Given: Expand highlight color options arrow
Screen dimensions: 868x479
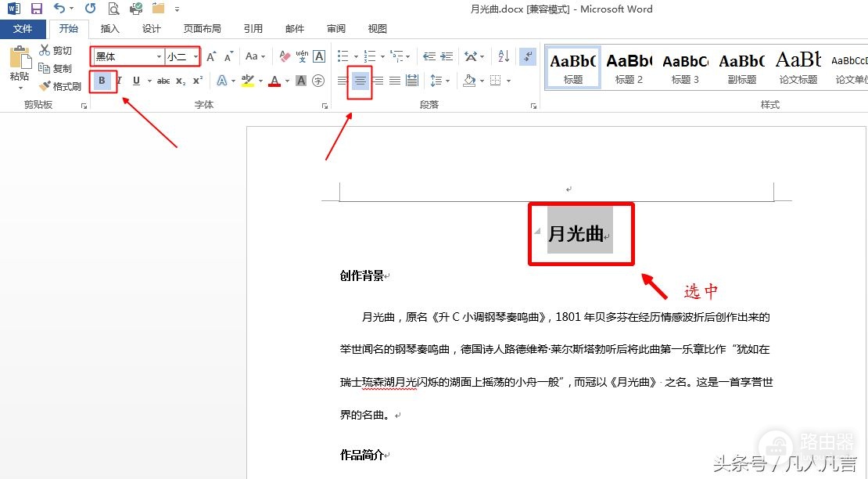Looking at the screenshot, I should click(x=260, y=81).
